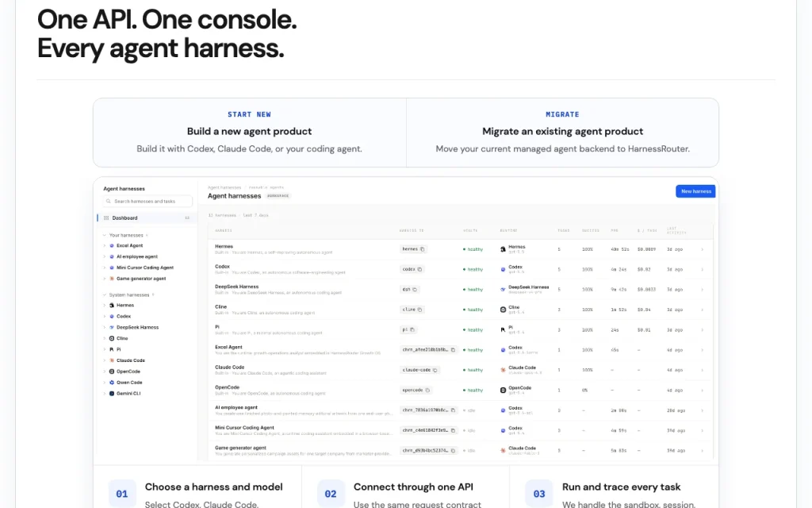Click the "New harness" button
Viewport: 812px width, 508px height.
pos(695,191)
